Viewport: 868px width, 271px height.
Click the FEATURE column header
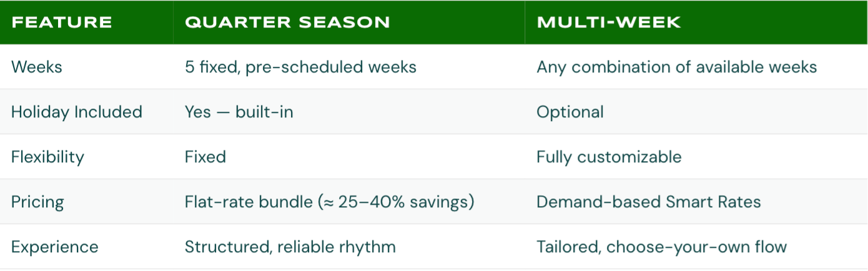[x=61, y=22]
